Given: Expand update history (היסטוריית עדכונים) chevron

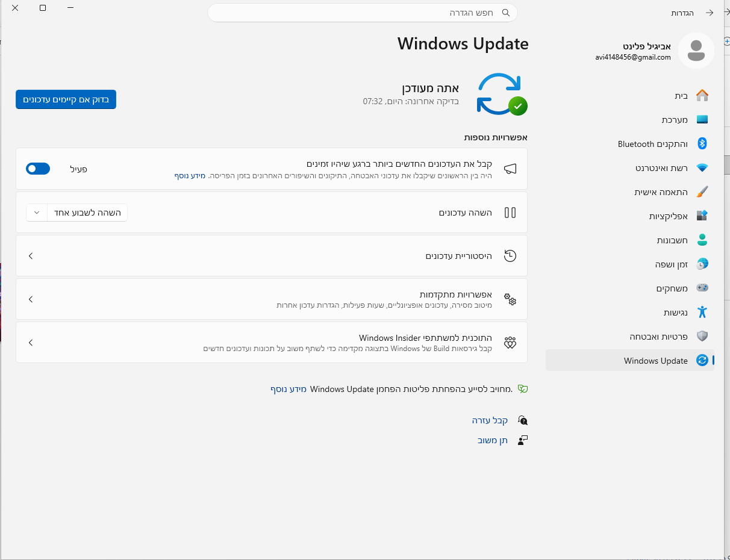Looking at the screenshot, I should [31, 256].
